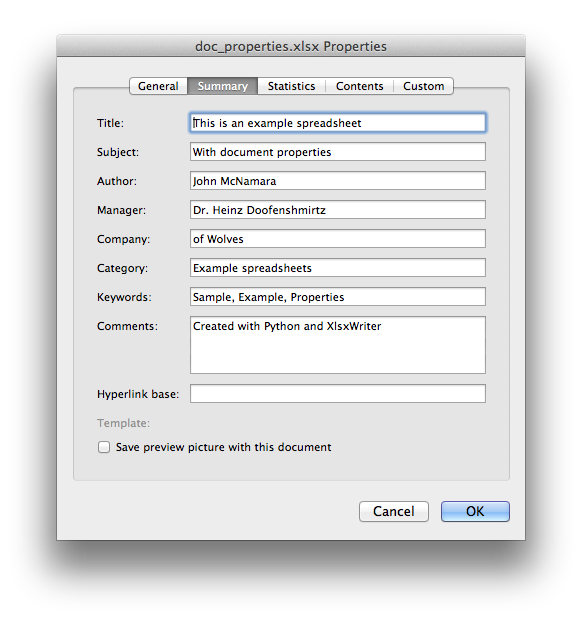Switch to the General tab
The height and width of the screenshot is (619, 582).
[x=158, y=86]
